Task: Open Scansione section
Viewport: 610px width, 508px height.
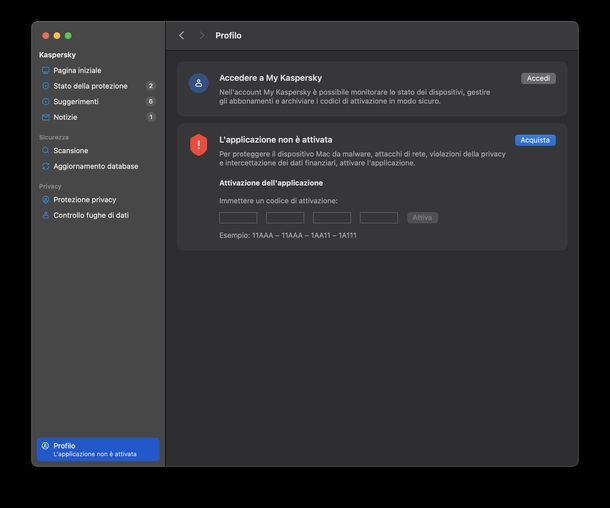Action: pos(98,151)
